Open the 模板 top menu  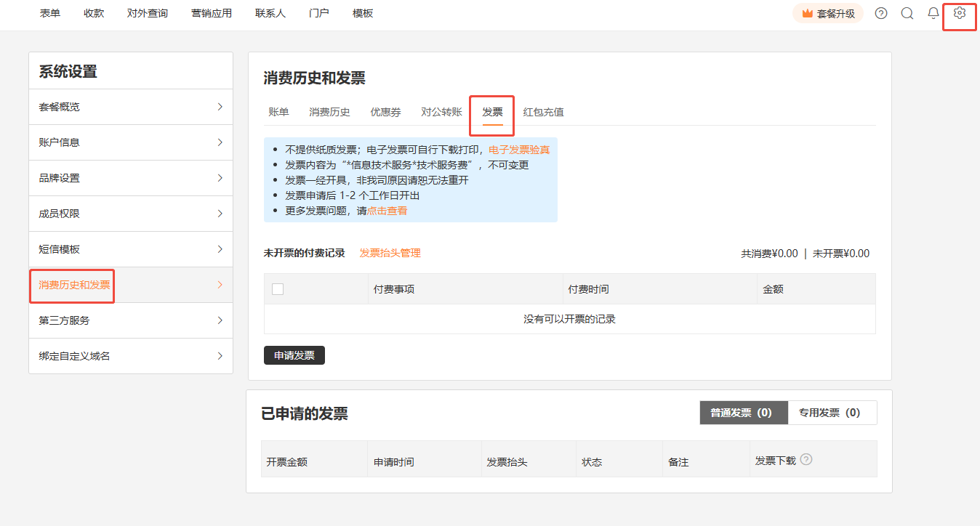point(363,13)
